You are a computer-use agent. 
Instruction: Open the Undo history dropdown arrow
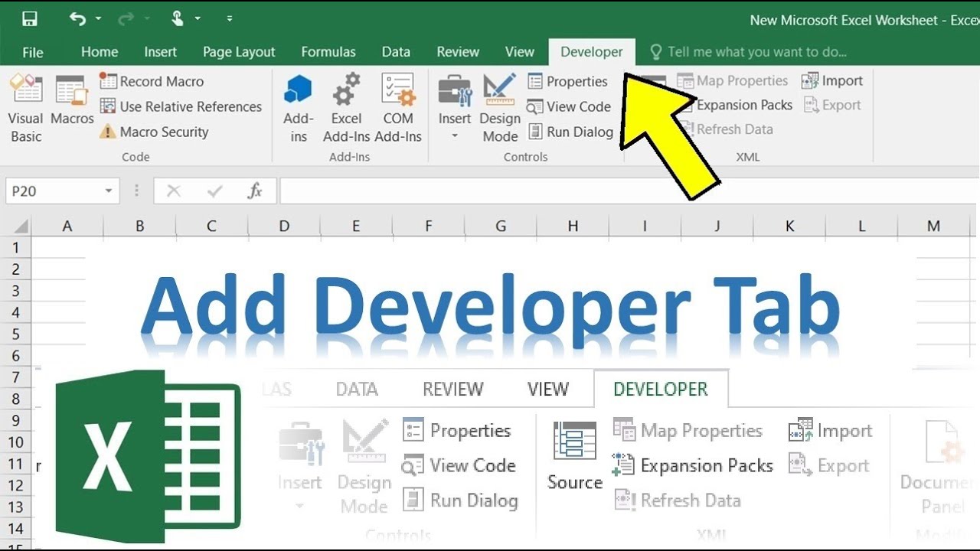[x=98, y=19]
